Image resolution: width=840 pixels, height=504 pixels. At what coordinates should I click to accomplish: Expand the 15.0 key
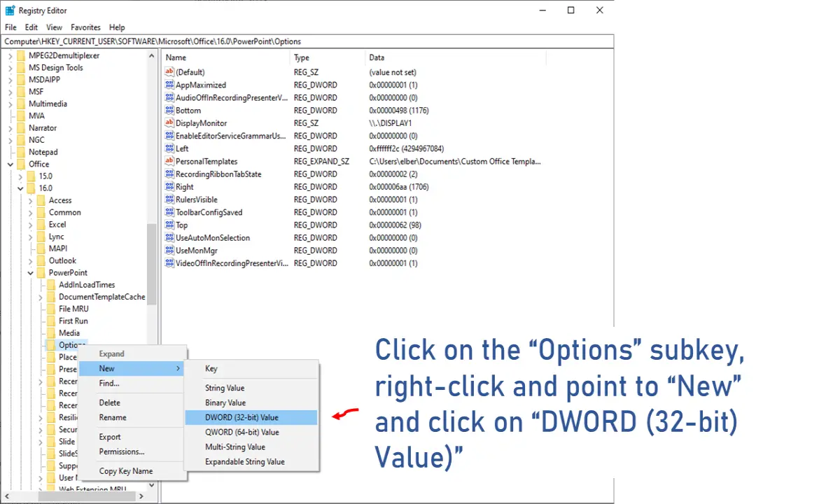pos(20,176)
